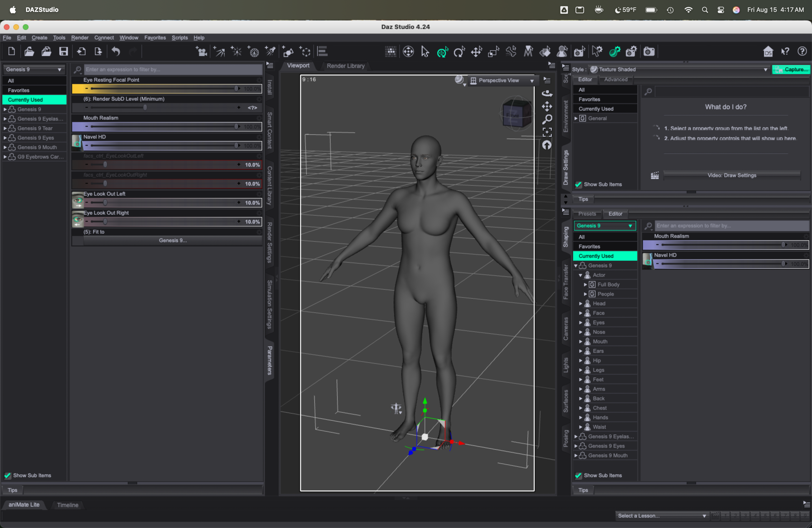The height and width of the screenshot is (528, 812).
Task: Click the Genesis 9... Fit to button
Action: pos(173,240)
